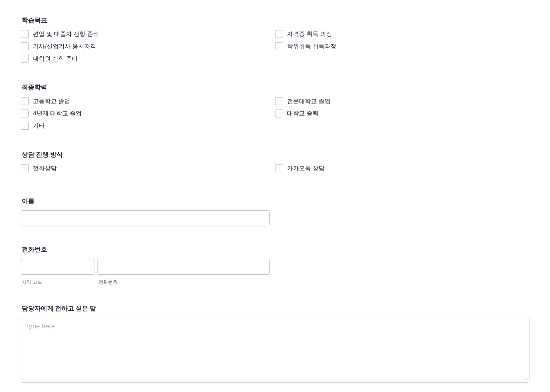Select the 대학원 진학 준비 checkbox
Screen dimensions: 550x392
click(x=25, y=59)
